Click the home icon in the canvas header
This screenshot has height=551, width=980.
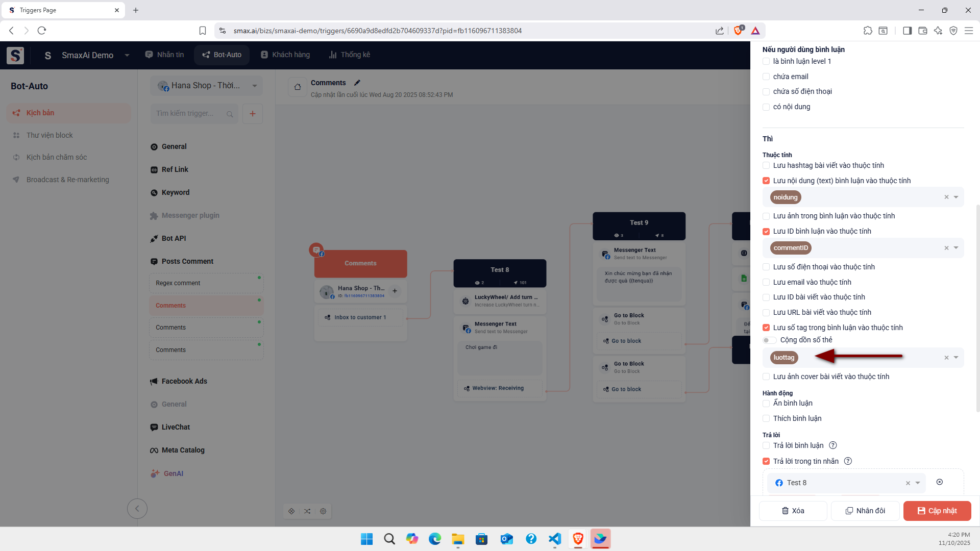point(298,87)
